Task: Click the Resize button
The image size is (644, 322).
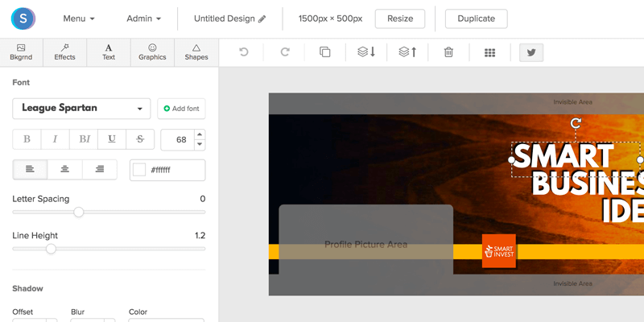Action: click(400, 19)
